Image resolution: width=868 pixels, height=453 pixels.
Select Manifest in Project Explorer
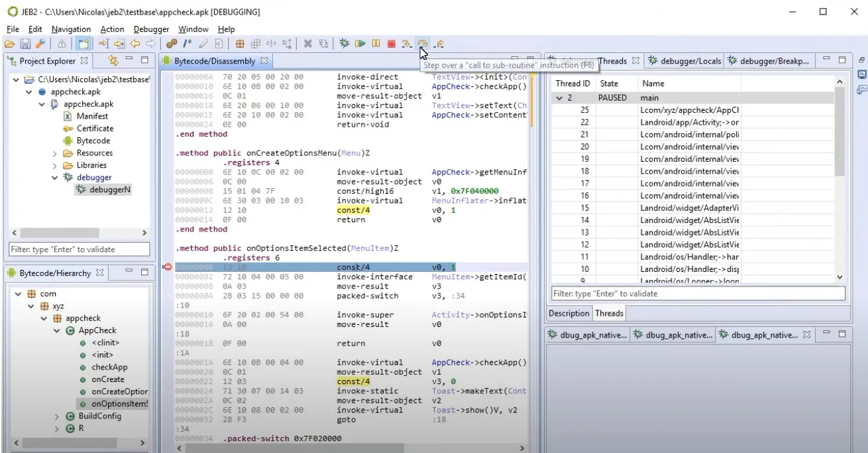[x=92, y=116]
